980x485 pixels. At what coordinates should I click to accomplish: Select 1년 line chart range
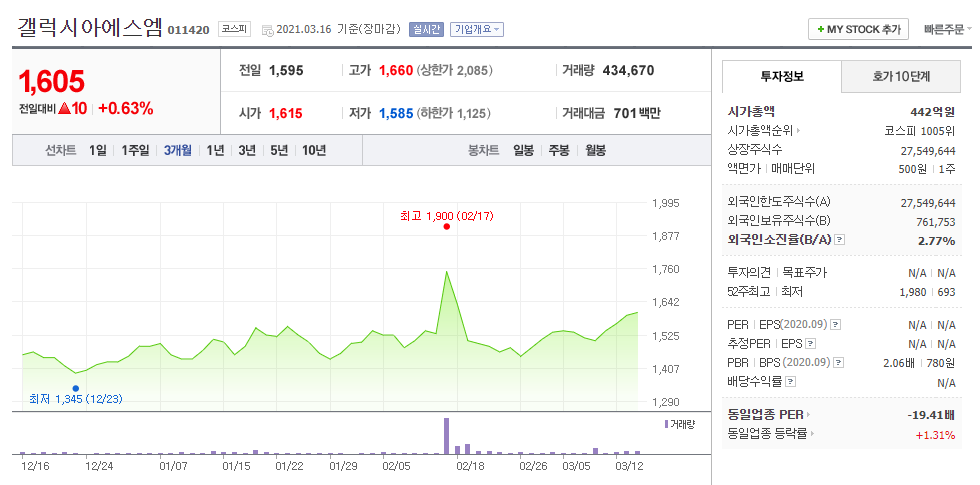215,151
